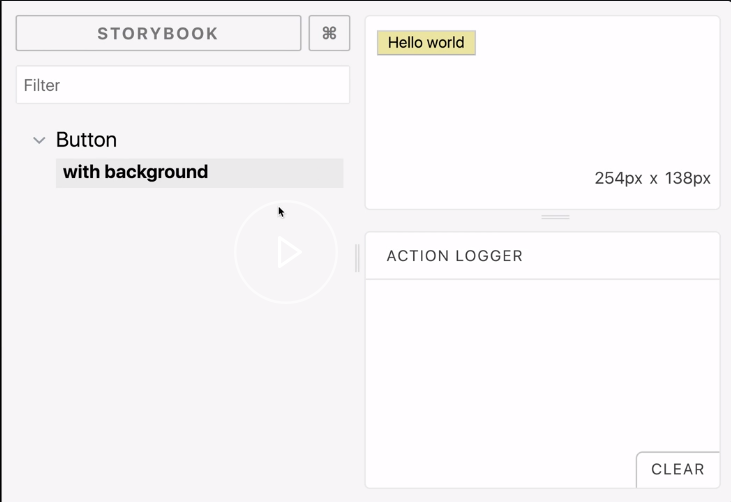The image size is (731, 502).
Task: Click the ⌘ button beside STORYBOOK
Action: 329,33
